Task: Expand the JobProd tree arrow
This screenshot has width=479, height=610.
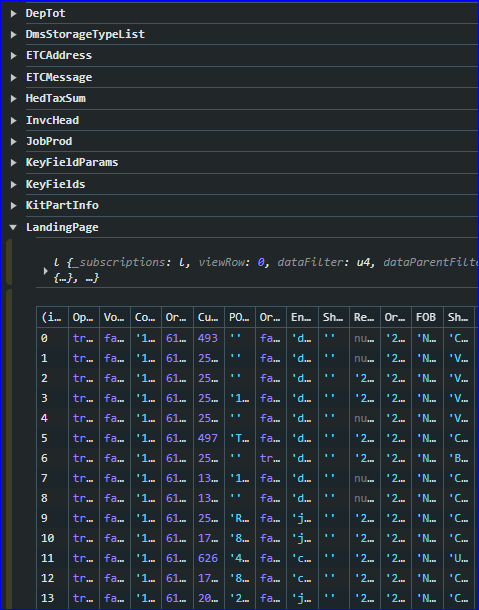Action: [x=14, y=141]
